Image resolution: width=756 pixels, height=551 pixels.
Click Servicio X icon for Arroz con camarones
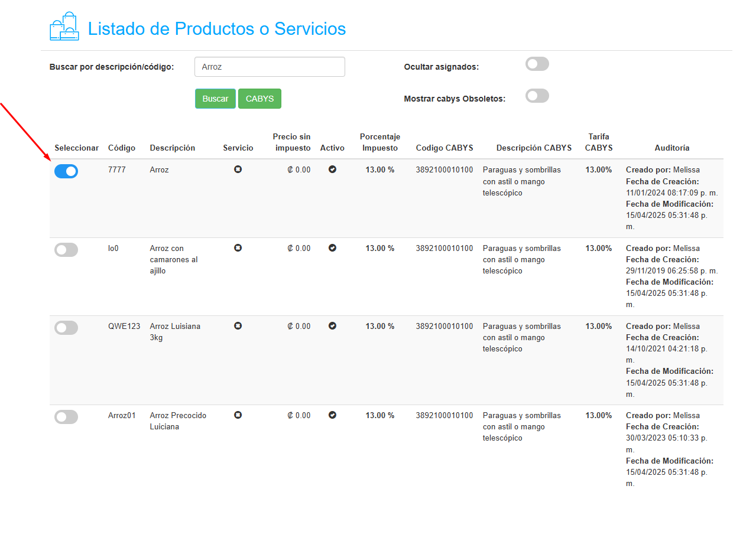tap(238, 248)
